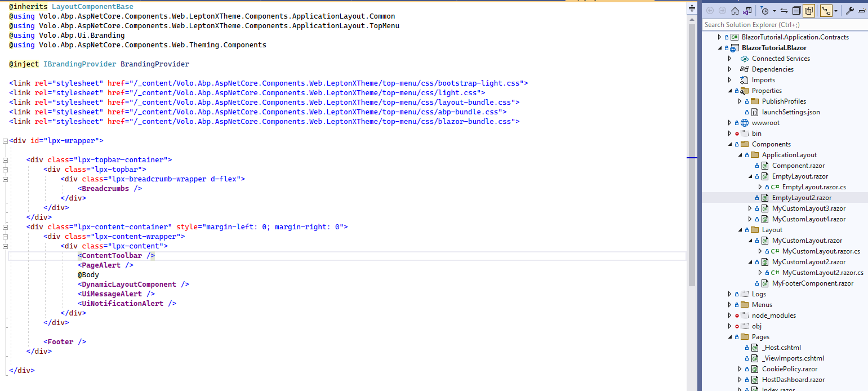868x391 pixels.
Task: Open the File Nesting dropdown arrow
Action: 836,11
